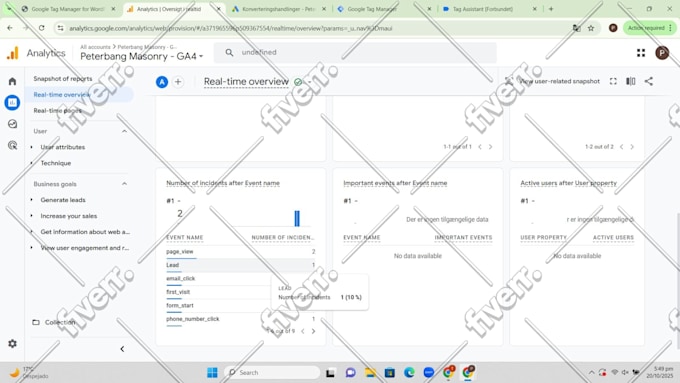Viewport: 680px width, 383px height.
Task: Open Microsoft Edge from taskbar
Action: tap(409, 372)
